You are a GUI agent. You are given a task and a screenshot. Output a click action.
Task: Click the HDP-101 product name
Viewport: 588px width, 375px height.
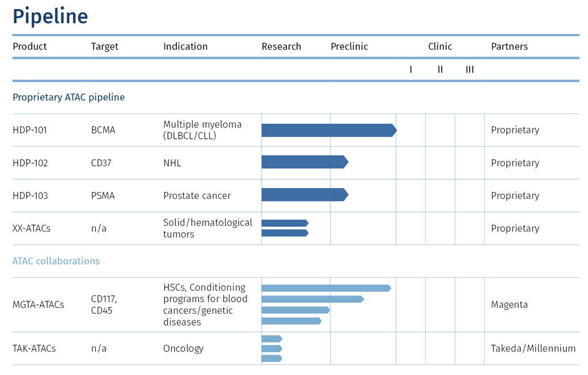pyautogui.click(x=29, y=130)
